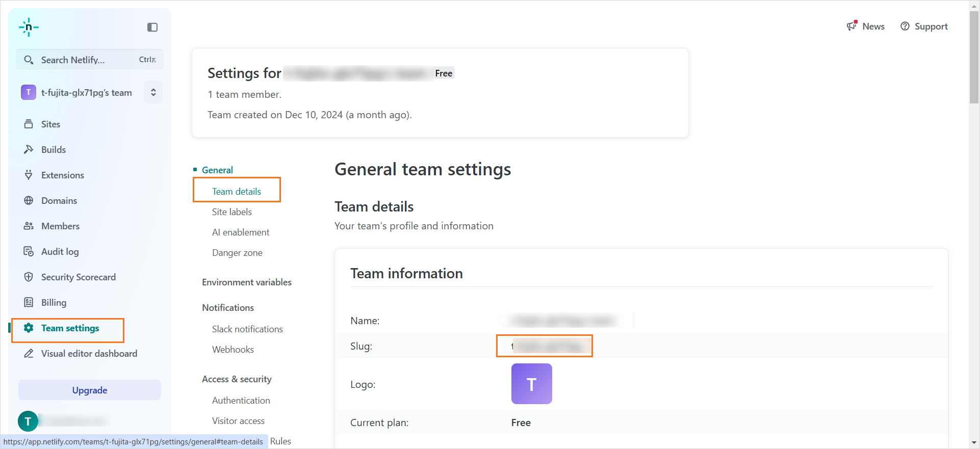Screen dimensions: 980x449
Task: Click the Support question mark icon
Action: click(905, 26)
